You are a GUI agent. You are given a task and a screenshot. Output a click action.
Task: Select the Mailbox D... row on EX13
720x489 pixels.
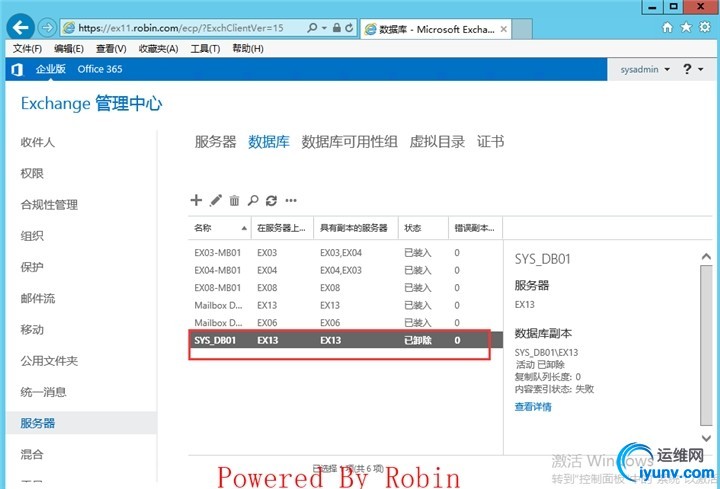pyautogui.click(x=345, y=305)
